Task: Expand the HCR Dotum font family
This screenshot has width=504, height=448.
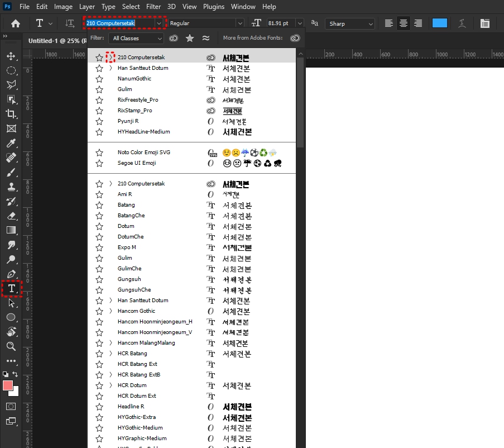Action: coord(111,385)
